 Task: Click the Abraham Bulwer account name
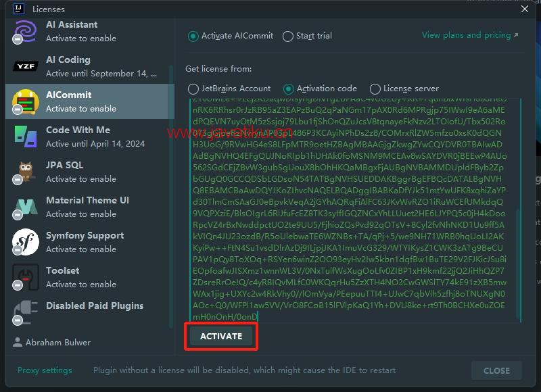pyautogui.click(x=58, y=343)
